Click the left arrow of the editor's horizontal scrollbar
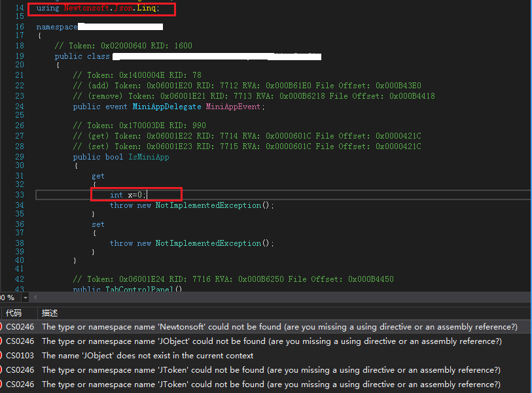Viewport: 532px width, 393px height. (x=34, y=298)
